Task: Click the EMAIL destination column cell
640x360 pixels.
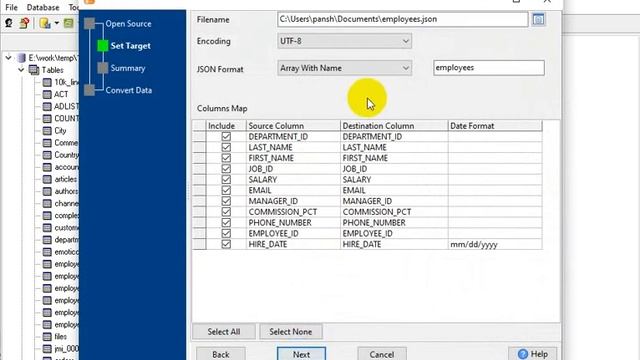Action: pyautogui.click(x=394, y=190)
